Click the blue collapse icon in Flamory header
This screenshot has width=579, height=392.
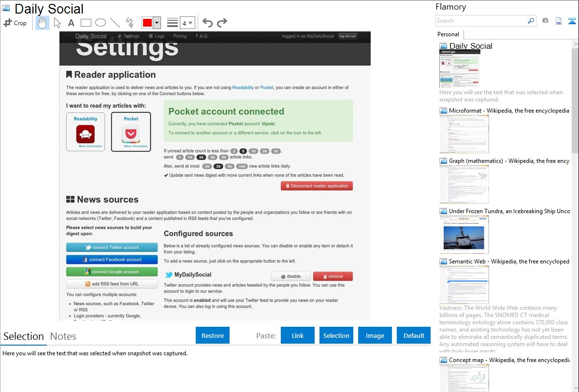click(572, 21)
